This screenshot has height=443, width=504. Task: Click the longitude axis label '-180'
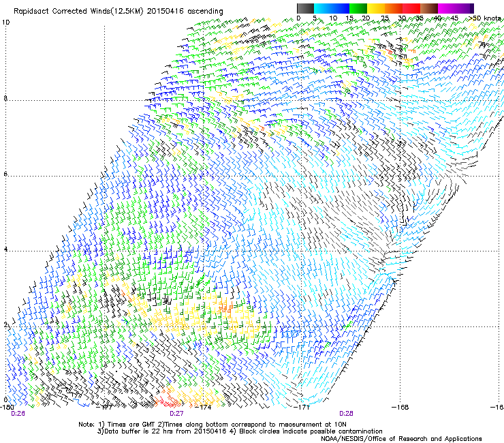pyautogui.click(x=7, y=407)
